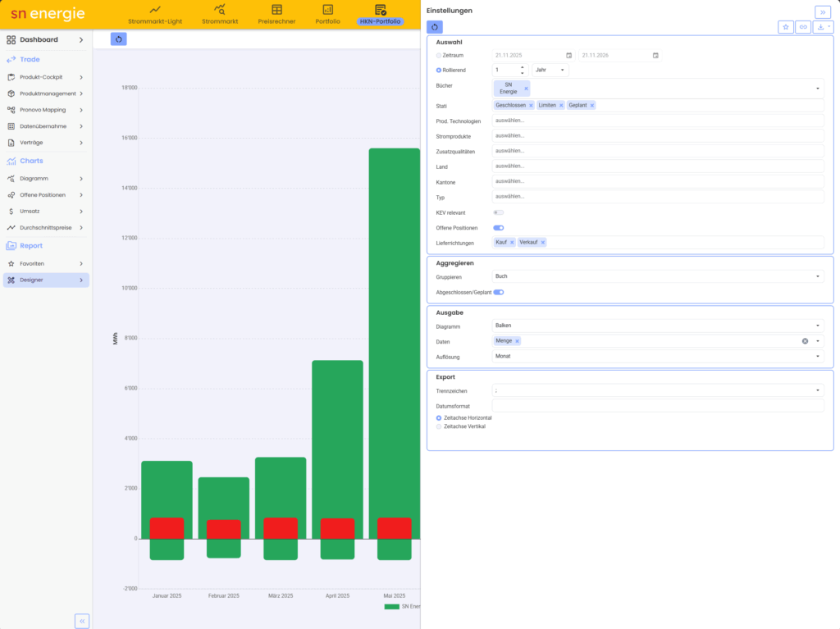Click the Offene Positionen sidebar icon
Screen dimensions: 840x629
(11, 195)
